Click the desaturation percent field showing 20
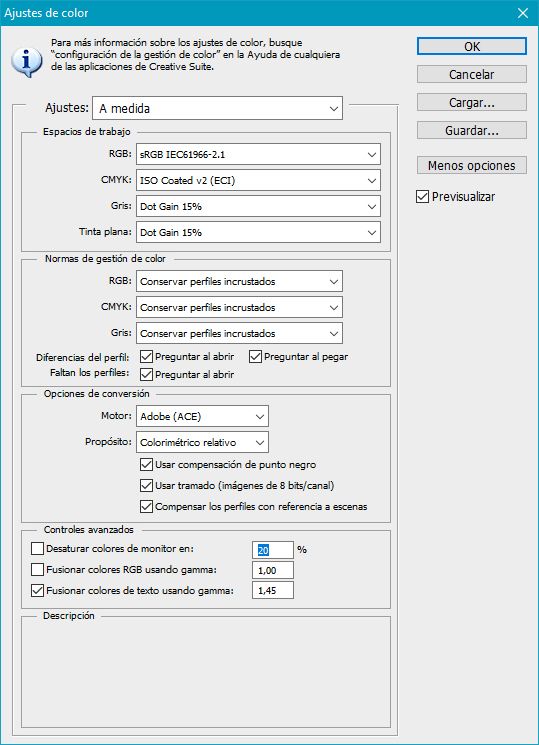This screenshot has width=539, height=745. pos(273,550)
